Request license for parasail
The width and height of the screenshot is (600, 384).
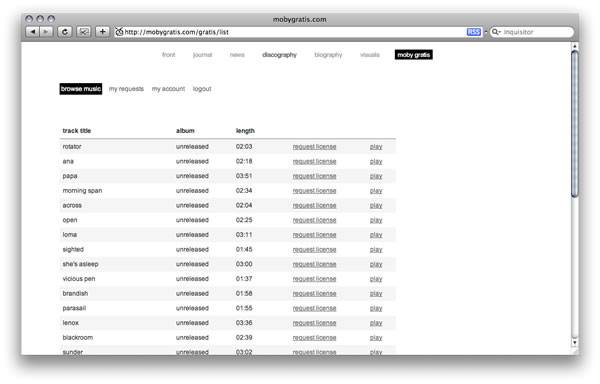tap(314, 308)
